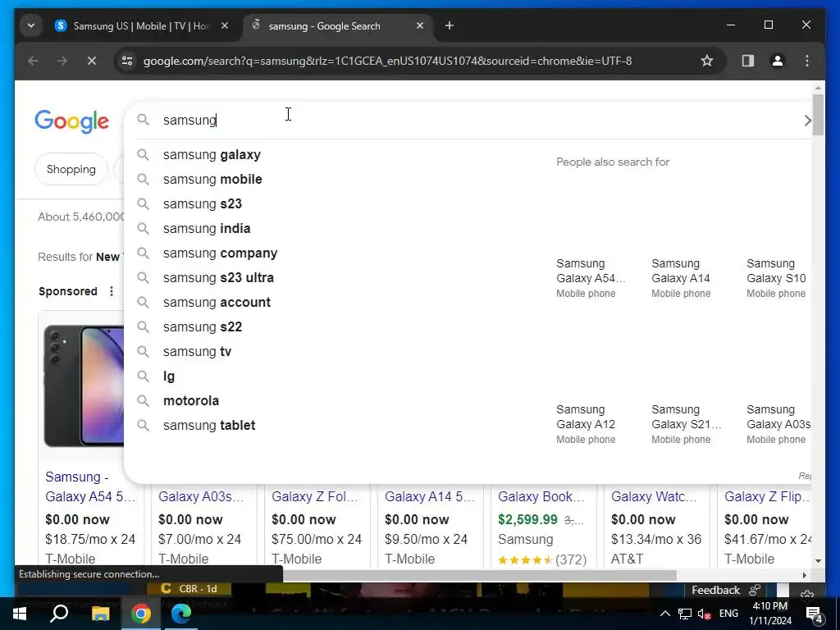Screen dimensions: 840x630
Task: Go to Google home via logo
Action: 72,121
